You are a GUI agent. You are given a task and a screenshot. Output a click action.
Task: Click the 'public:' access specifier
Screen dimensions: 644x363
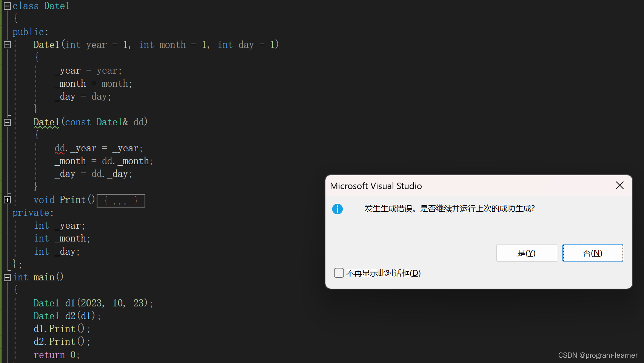point(31,32)
